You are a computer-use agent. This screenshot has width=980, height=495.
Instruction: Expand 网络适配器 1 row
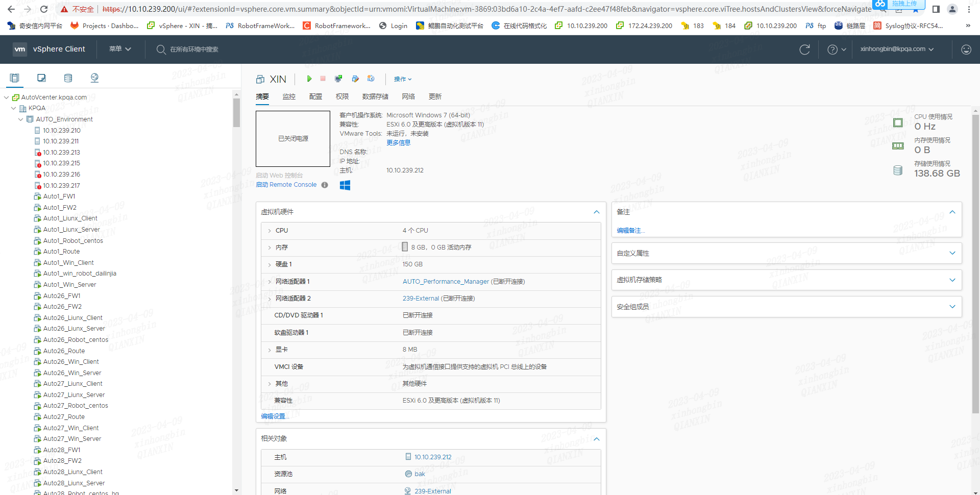pyautogui.click(x=269, y=282)
